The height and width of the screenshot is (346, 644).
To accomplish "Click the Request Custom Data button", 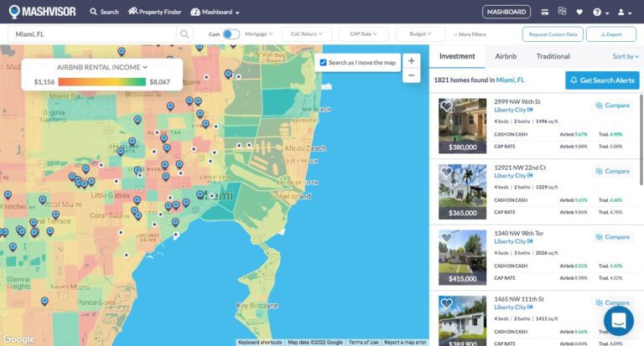I will tap(552, 34).
